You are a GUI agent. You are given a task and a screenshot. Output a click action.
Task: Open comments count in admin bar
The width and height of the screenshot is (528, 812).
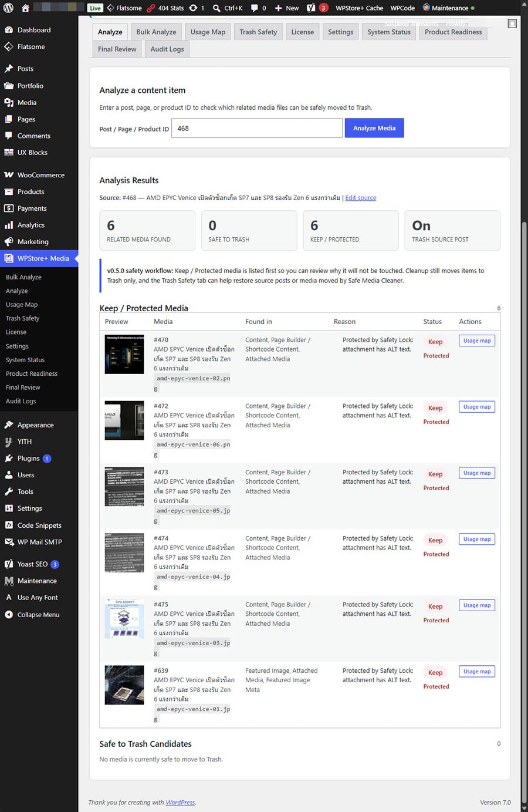(x=259, y=8)
